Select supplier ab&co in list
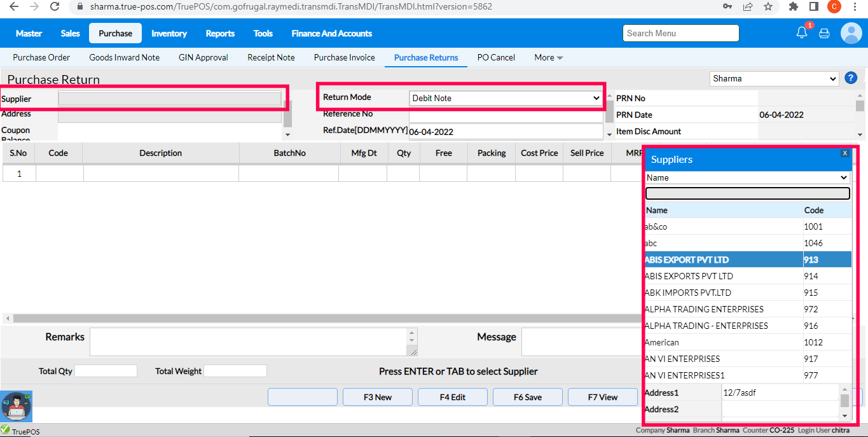This screenshot has width=868, height=437. click(748, 226)
